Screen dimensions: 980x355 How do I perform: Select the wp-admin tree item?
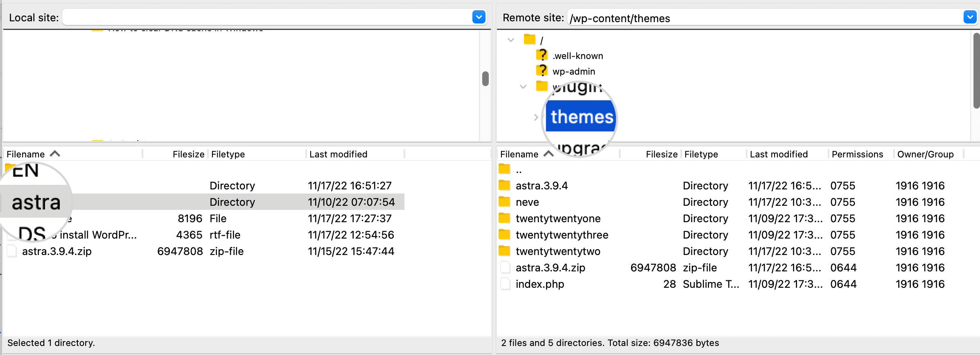click(x=574, y=71)
